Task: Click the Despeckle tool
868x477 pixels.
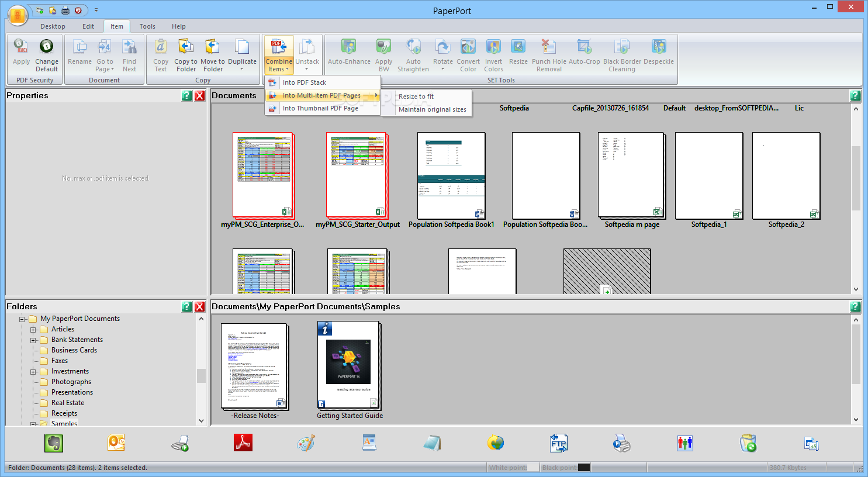Action: click(659, 51)
